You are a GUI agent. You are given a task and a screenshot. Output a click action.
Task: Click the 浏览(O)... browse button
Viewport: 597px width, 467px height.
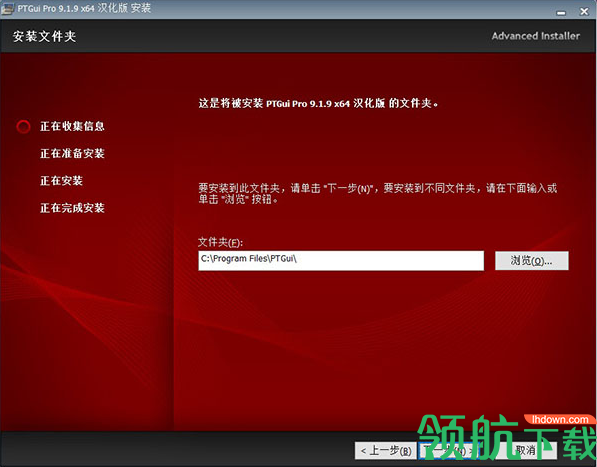click(x=532, y=261)
